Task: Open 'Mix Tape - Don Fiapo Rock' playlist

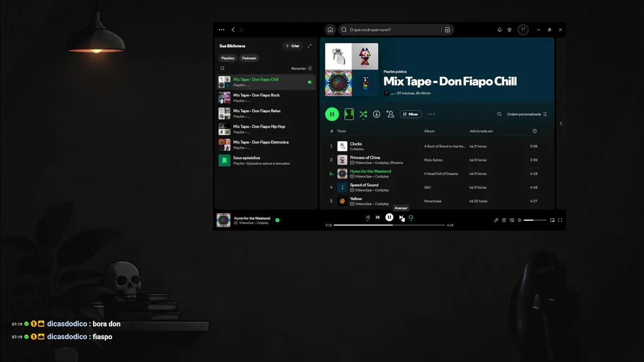Action: pyautogui.click(x=266, y=98)
